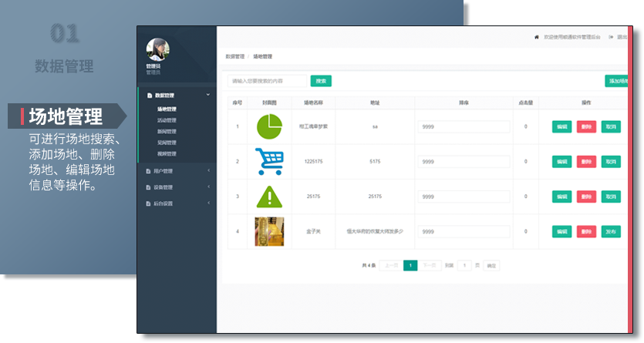Click the admin profile avatar
This screenshot has width=644, height=343.
(157, 49)
